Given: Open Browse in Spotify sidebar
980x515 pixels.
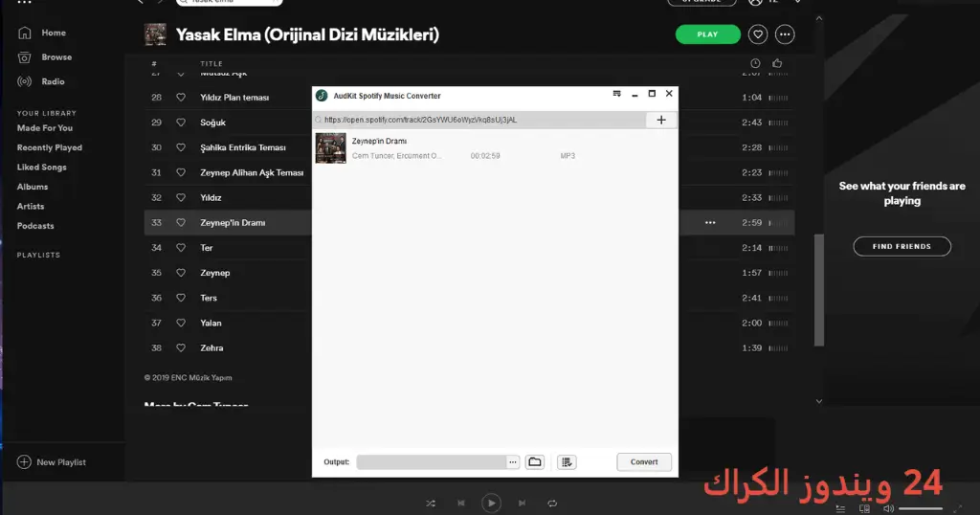Looking at the screenshot, I should tap(56, 56).
